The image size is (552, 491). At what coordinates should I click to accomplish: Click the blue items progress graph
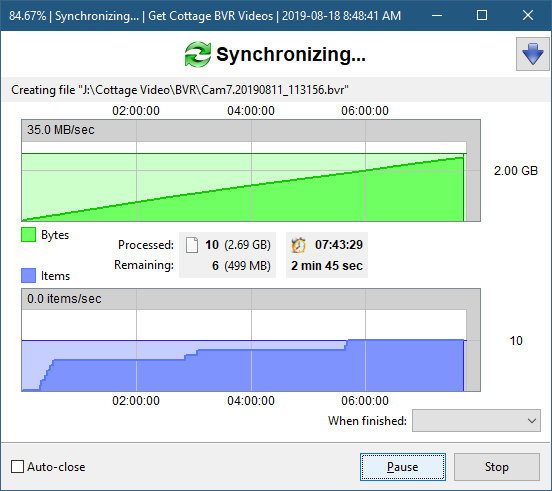click(x=251, y=340)
